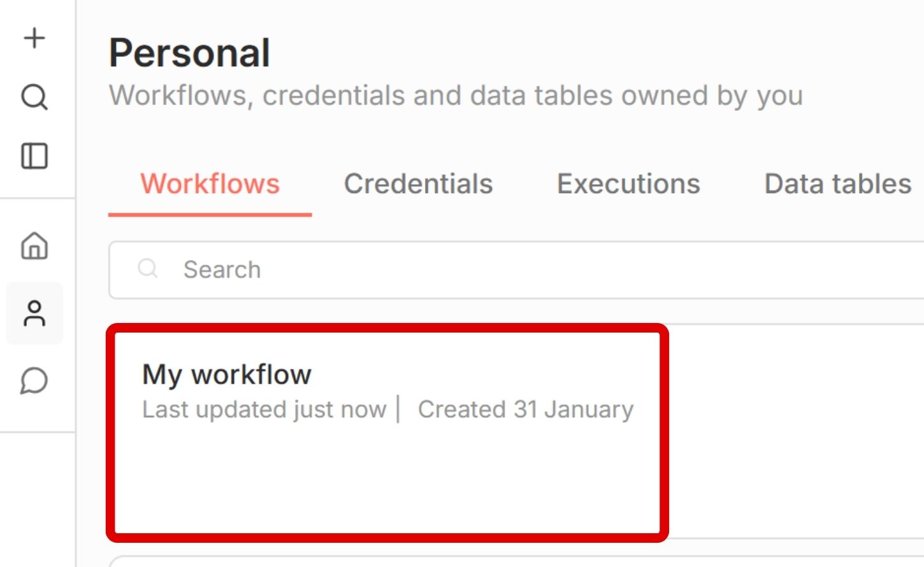The image size is (924, 567).
Task: Click the plus icon to create new
Action: click(34, 38)
